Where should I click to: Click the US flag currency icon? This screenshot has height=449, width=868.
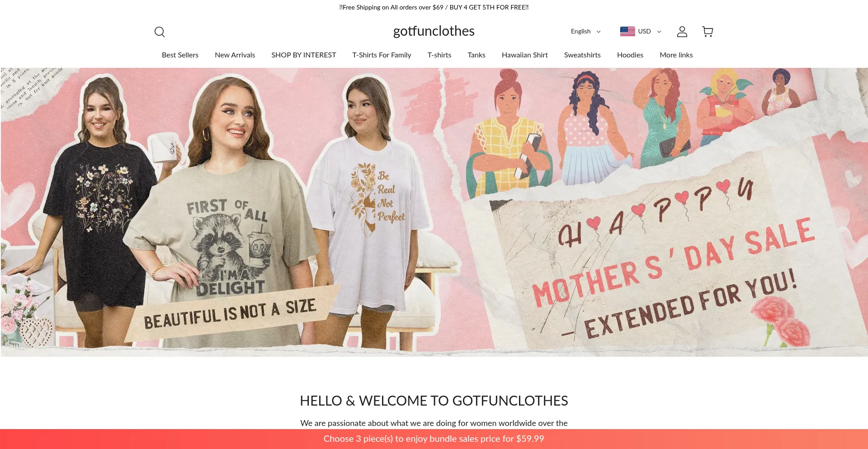coord(627,31)
